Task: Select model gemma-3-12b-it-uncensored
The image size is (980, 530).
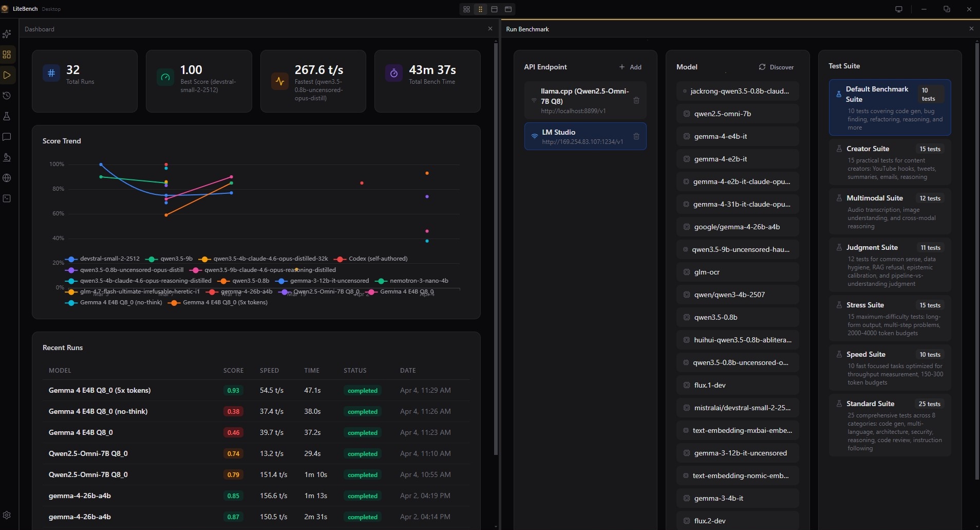Action: [738, 453]
